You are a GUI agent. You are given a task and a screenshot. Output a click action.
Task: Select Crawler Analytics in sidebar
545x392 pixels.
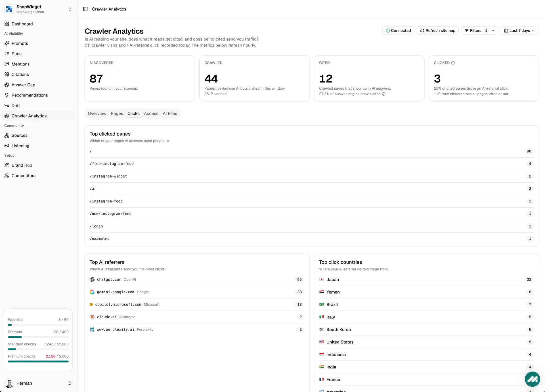(38, 116)
